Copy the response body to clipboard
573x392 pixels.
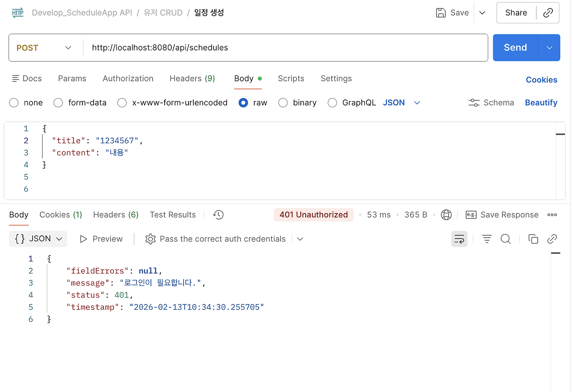coord(533,239)
